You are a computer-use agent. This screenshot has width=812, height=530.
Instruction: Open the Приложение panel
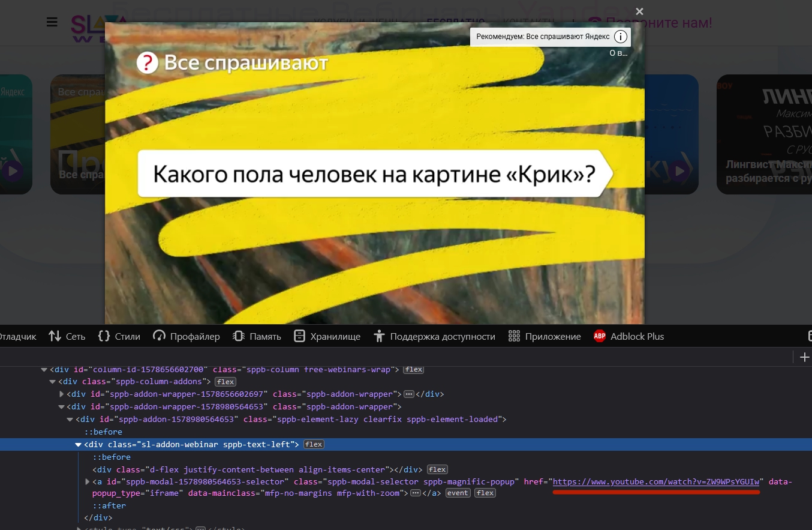point(545,336)
